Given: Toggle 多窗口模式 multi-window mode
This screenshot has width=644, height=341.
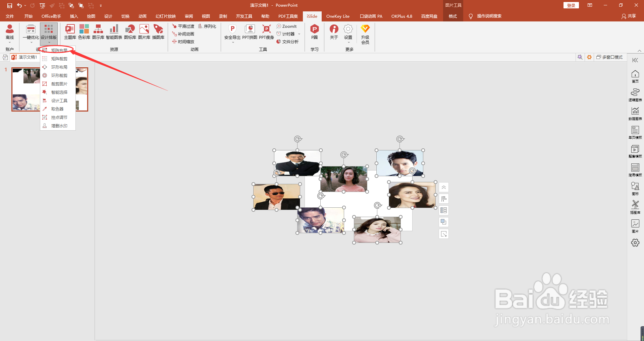Looking at the screenshot, I should [609, 57].
